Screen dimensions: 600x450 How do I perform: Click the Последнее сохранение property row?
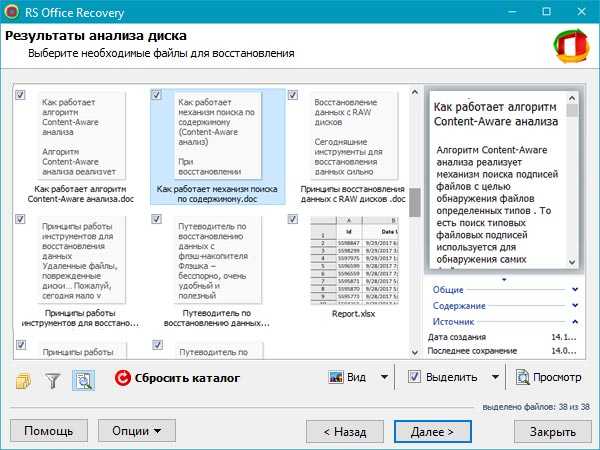coord(502,351)
